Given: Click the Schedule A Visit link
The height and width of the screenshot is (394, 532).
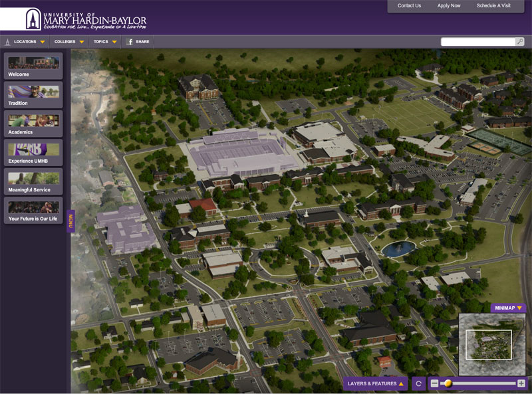Looking at the screenshot, I should 493,6.
